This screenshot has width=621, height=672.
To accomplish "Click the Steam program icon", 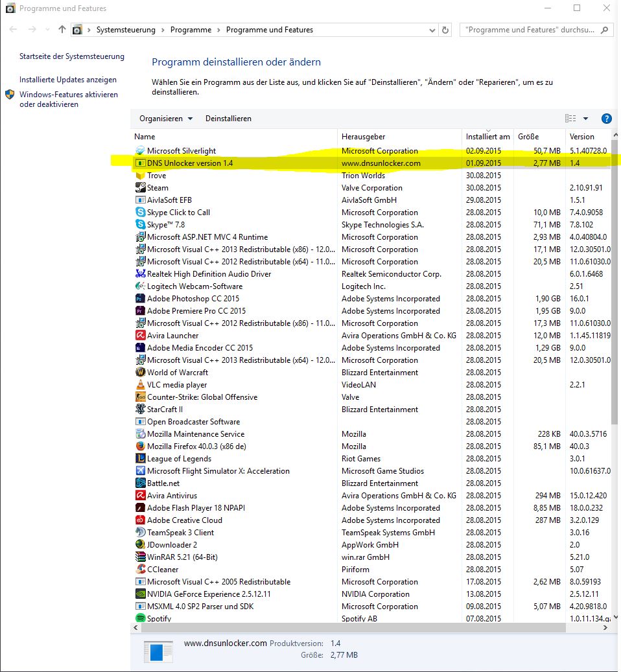I will [x=140, y=187].
